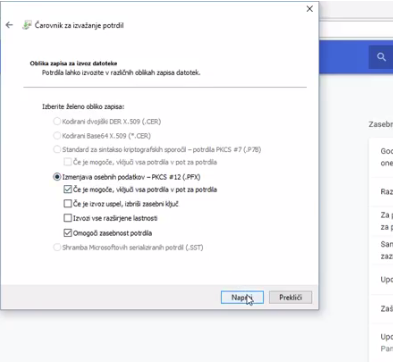The height and width of the screenshot is (362, 393).
Task: Open the background settings row starting with Zaš
Action: tap(381, 309)
